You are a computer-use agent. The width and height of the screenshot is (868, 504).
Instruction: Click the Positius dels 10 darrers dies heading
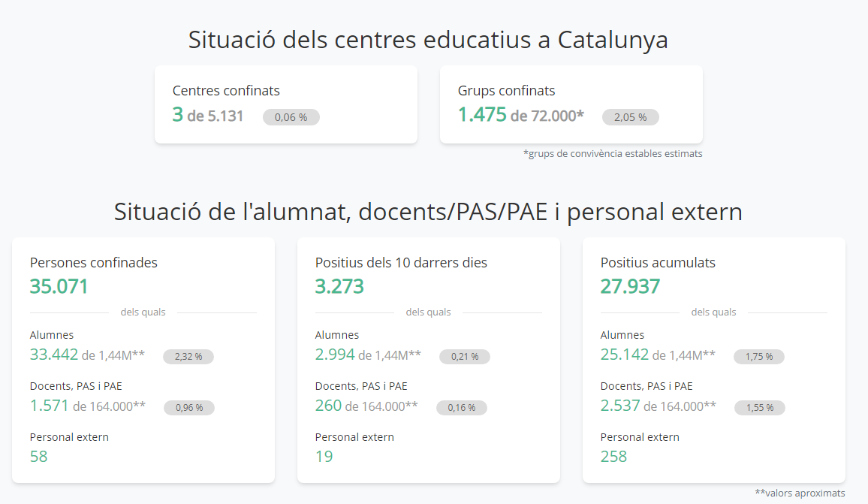[401, 263]
